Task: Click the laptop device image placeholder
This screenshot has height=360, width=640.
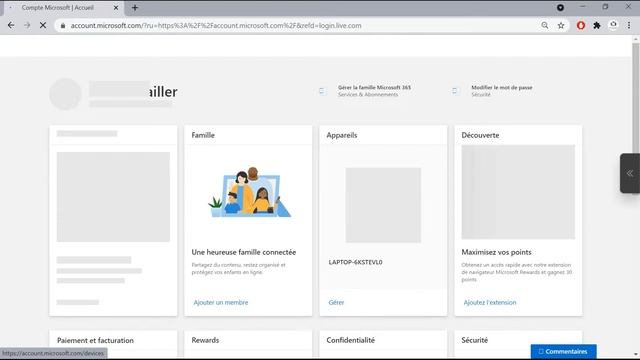Action: pos(383,205)
